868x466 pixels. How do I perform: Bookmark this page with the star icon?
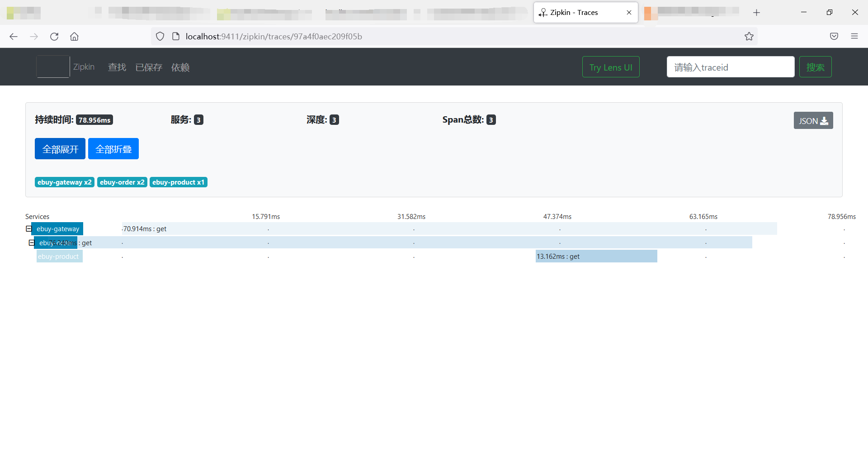(749, 37)
